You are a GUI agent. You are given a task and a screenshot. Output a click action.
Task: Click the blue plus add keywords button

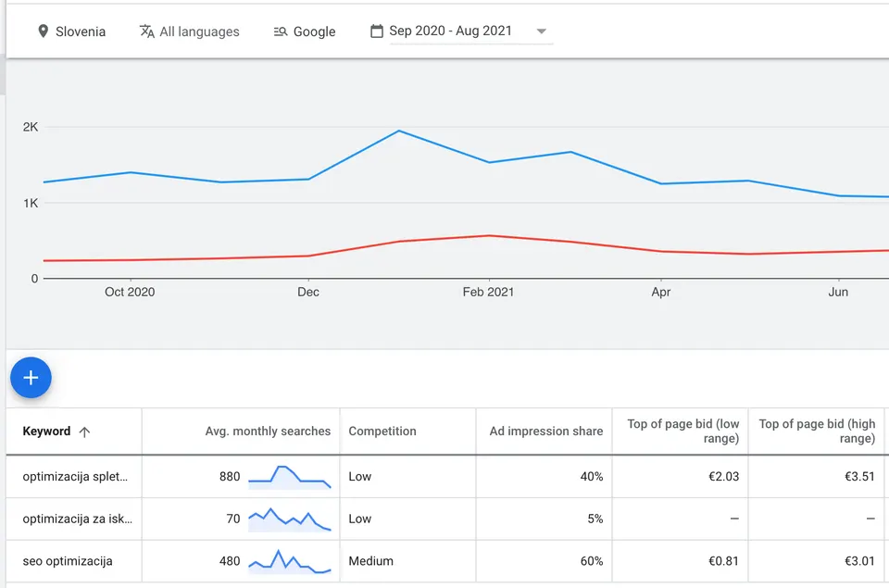point(31,378)
